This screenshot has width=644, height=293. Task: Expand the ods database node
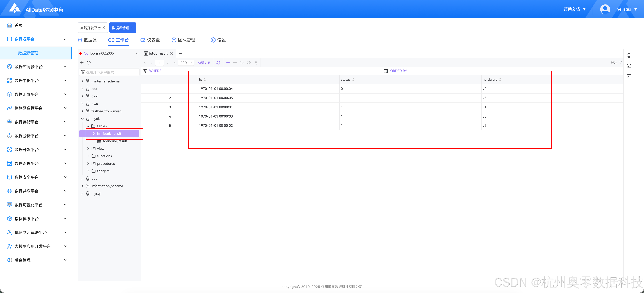tap(82, 178)
